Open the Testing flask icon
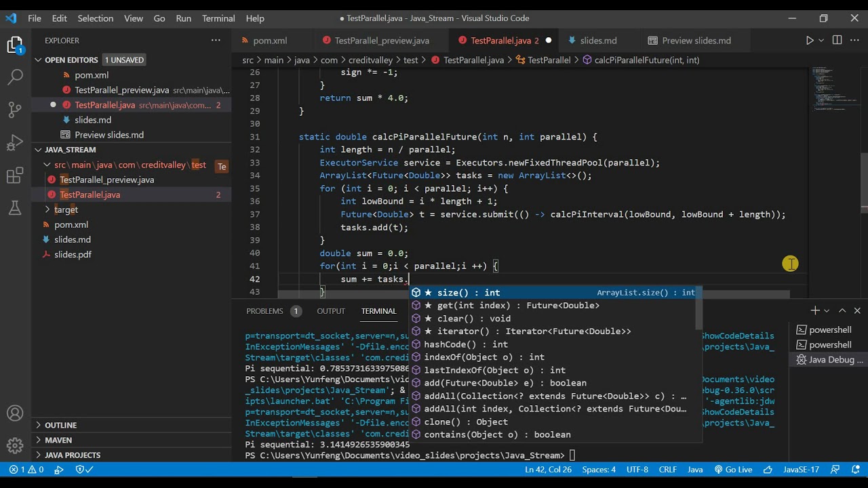Viewport: 868px width, 488px height. click(x=15, y=208)
